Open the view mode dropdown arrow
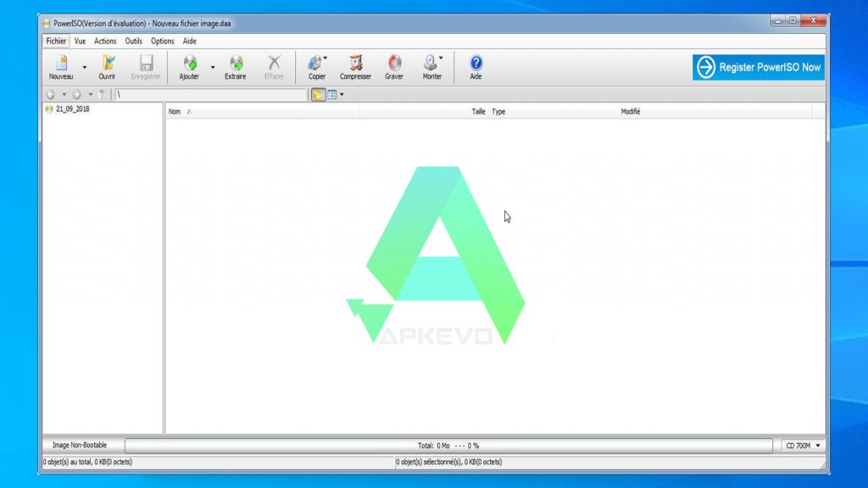This screenshot has width=868, height=488. 342,95
